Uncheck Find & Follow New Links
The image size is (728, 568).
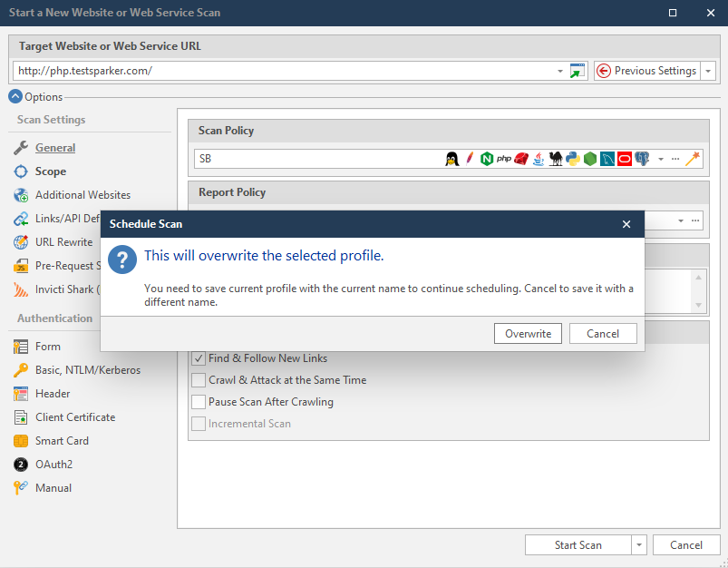point(199,358)
